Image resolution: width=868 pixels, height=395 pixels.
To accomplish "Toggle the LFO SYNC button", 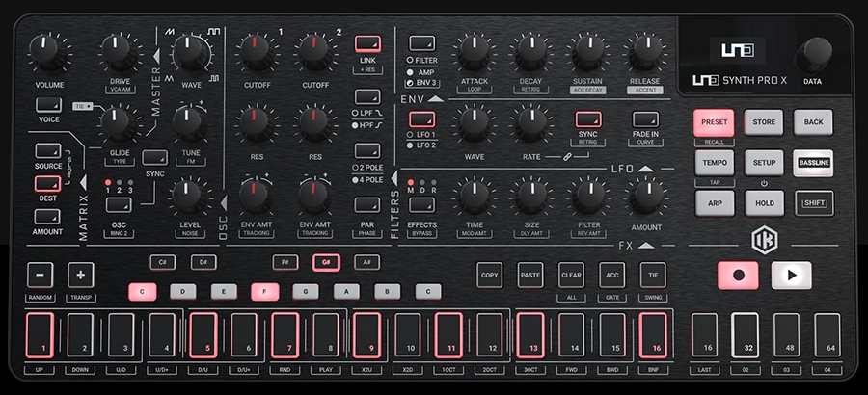I will [588, 119].
